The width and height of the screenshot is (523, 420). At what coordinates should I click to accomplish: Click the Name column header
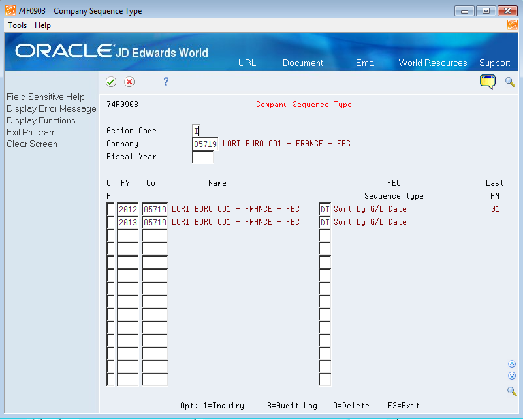click(217, 183)
